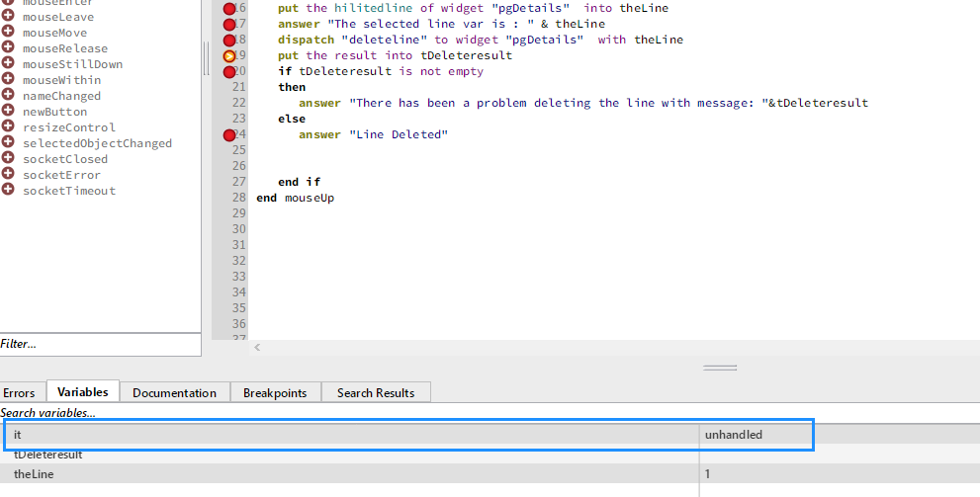
Task: Click the plus icon next to mouseMove
Action: pos(8,33)
